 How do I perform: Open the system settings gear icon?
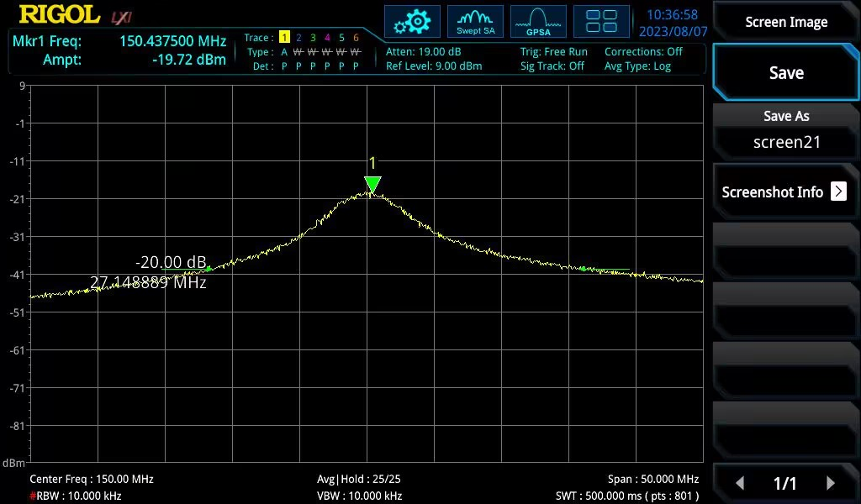[412, 22]
